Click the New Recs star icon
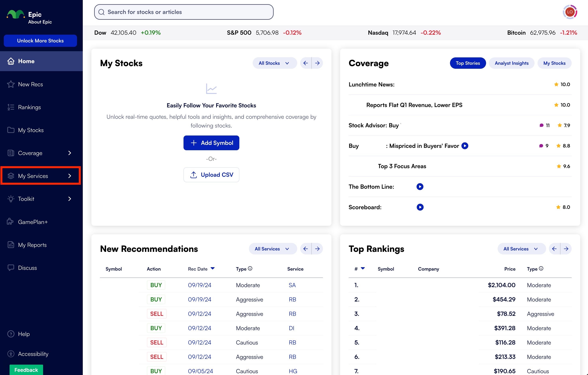588x375 pixels. [11, 84]
